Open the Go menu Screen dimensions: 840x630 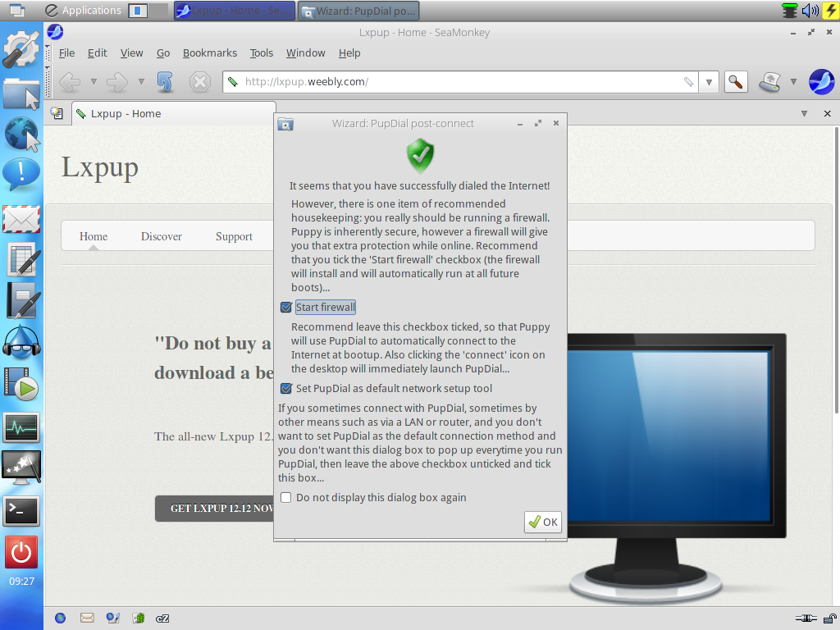pos(163,53)
